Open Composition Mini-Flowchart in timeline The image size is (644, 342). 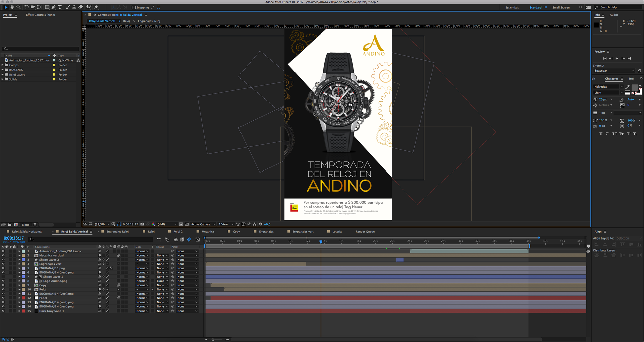point(159,240)
